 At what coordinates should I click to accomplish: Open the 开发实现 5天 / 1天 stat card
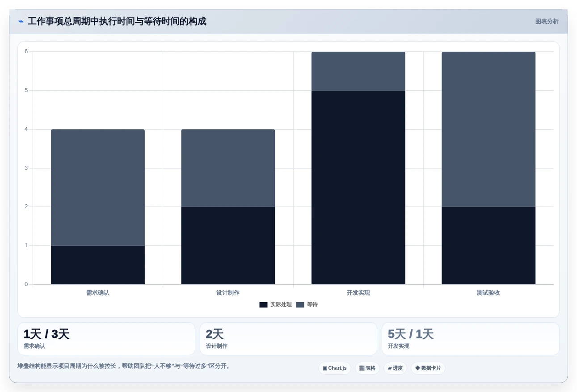click(x=471, y=339)
